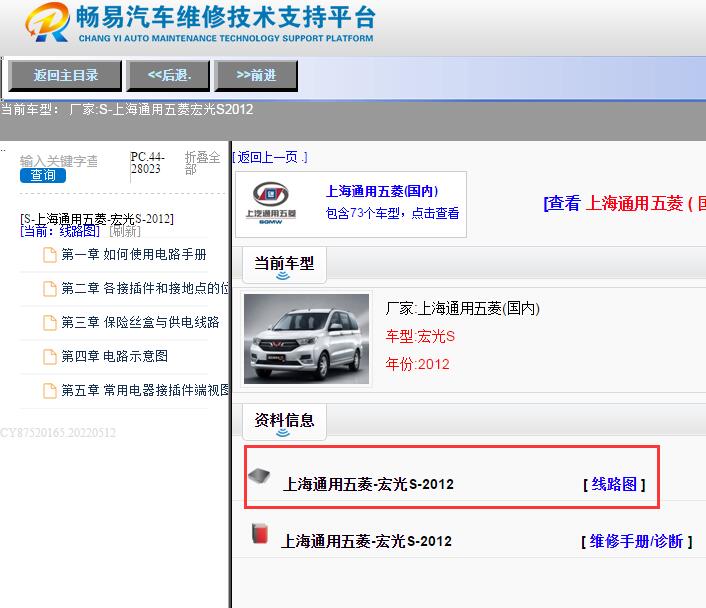Open the [维修手册/诊断] link
The width and height of the screenshot is (706, 608).
click(x=637, y=541)
